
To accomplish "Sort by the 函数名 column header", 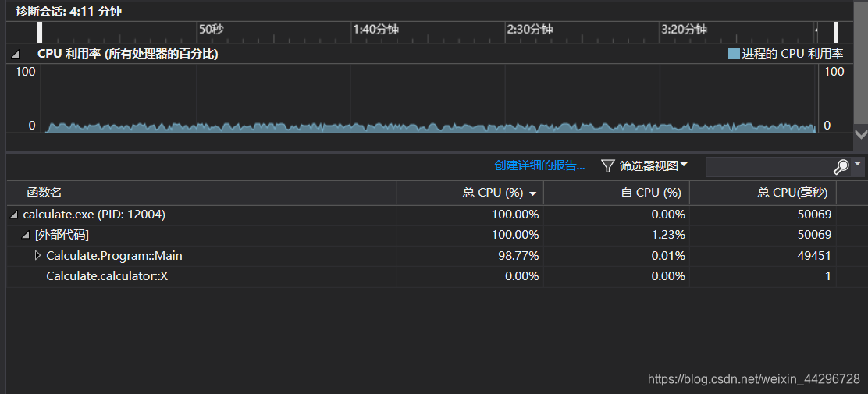I will 201,193.
